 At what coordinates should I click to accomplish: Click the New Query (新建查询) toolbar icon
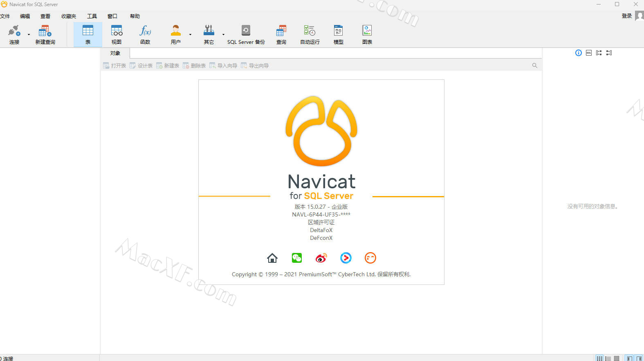point(45,34)
